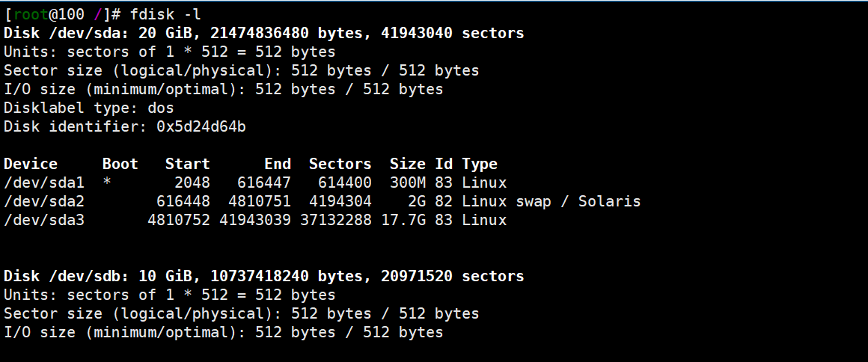Screen dimensions: 868x362
Task: Click the Sectors column header
Action: coord(340,164)
